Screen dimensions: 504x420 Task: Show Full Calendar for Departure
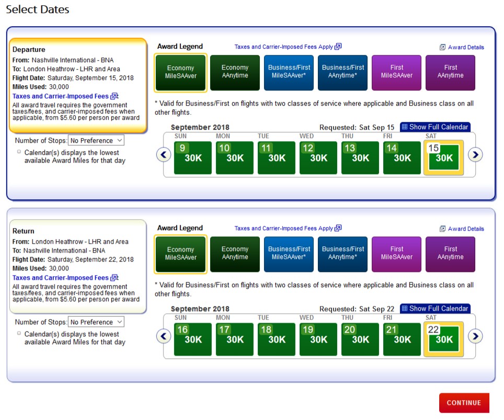434,127
